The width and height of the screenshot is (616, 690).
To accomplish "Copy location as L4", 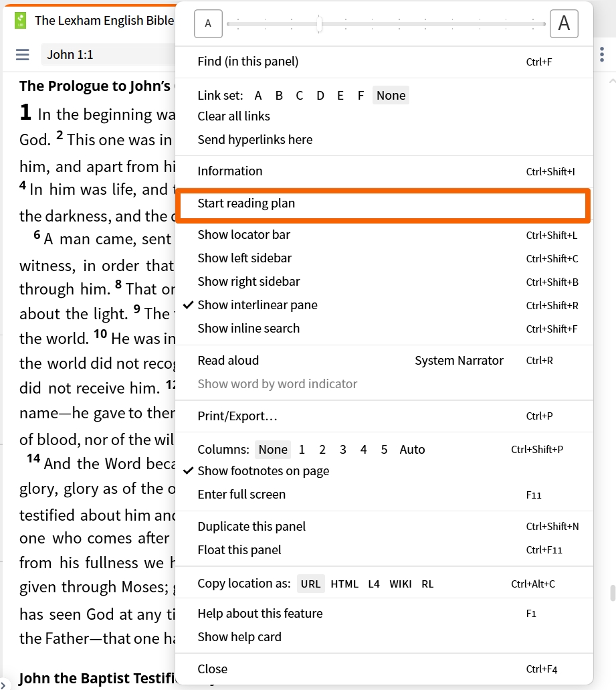I will [374, 584].
